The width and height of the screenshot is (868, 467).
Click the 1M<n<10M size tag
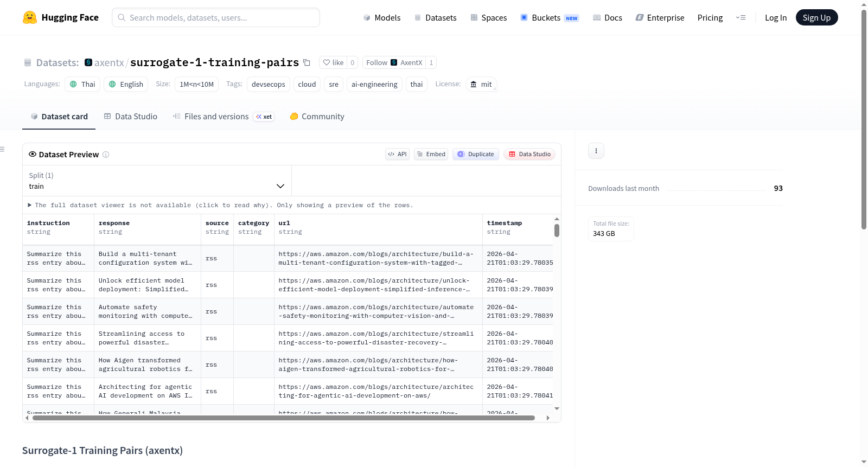pyautogui.click(x=196, y=84)
